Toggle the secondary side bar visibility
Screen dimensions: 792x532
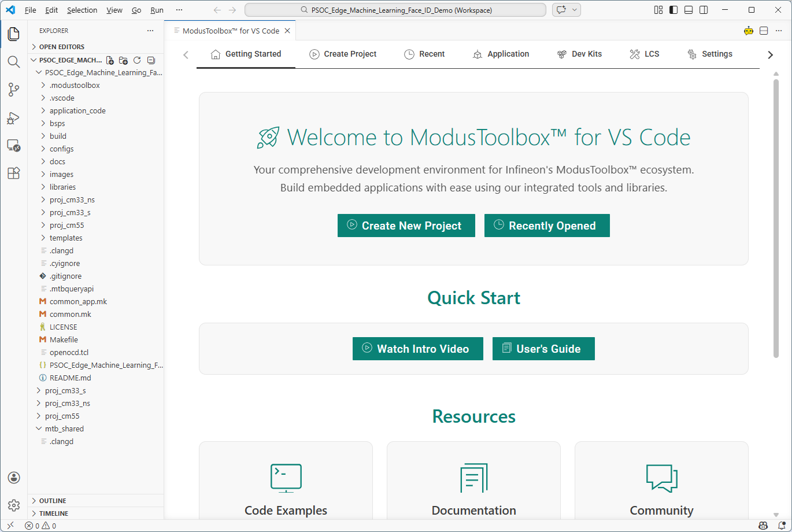pos(704,10)
